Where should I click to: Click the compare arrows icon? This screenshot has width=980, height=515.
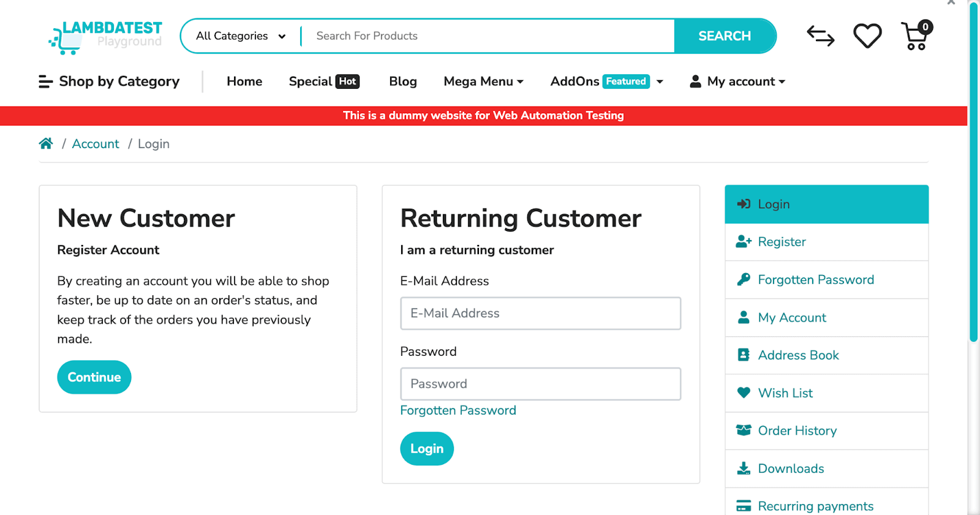pos(820,36)
